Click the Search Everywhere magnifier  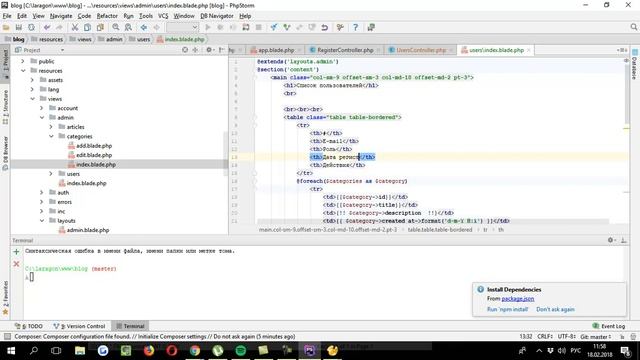[x=633, y=27]
